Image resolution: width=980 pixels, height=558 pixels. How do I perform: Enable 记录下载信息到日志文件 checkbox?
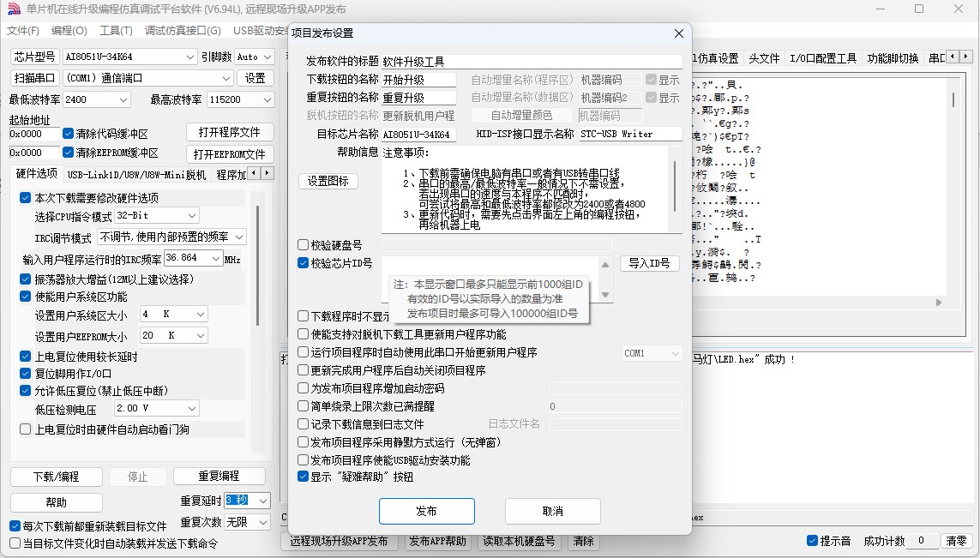pos(304,424)
